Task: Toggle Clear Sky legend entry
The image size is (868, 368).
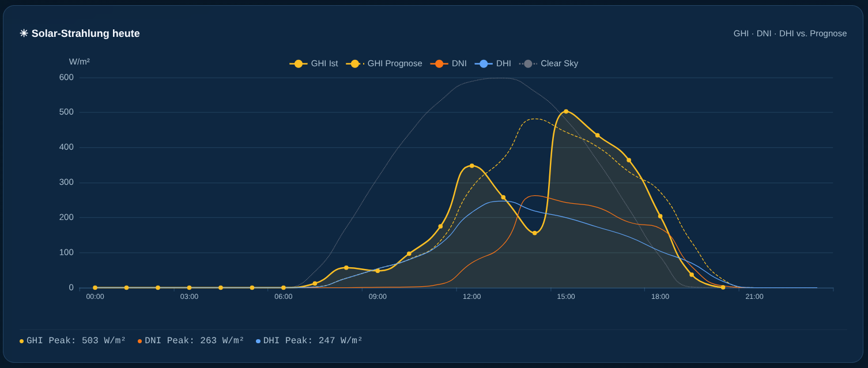Action: click(x=549, y=63)
